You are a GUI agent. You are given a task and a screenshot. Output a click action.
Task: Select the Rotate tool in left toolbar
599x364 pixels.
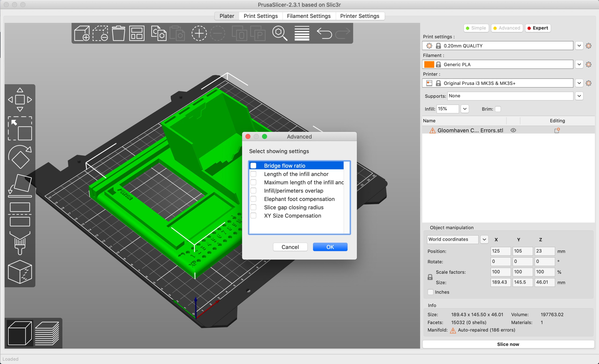coord(20,157)
